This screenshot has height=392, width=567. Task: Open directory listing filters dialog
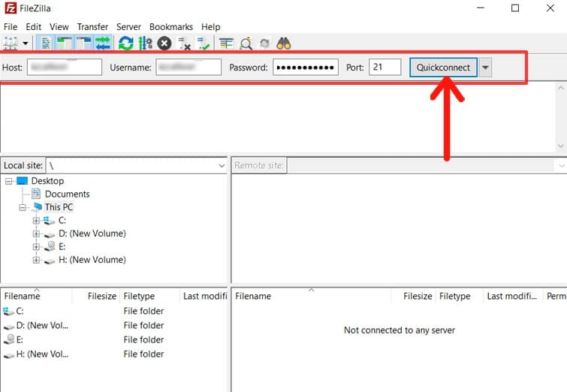[x=226, y=44]
